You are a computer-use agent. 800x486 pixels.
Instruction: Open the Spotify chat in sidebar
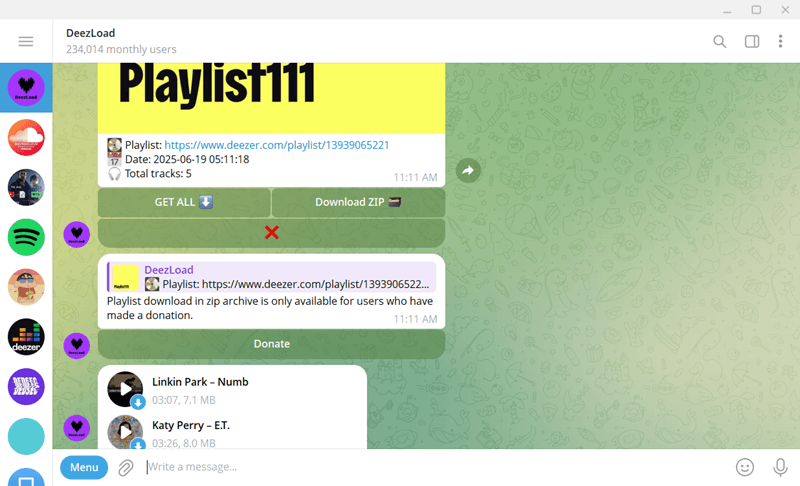(26, 237)
